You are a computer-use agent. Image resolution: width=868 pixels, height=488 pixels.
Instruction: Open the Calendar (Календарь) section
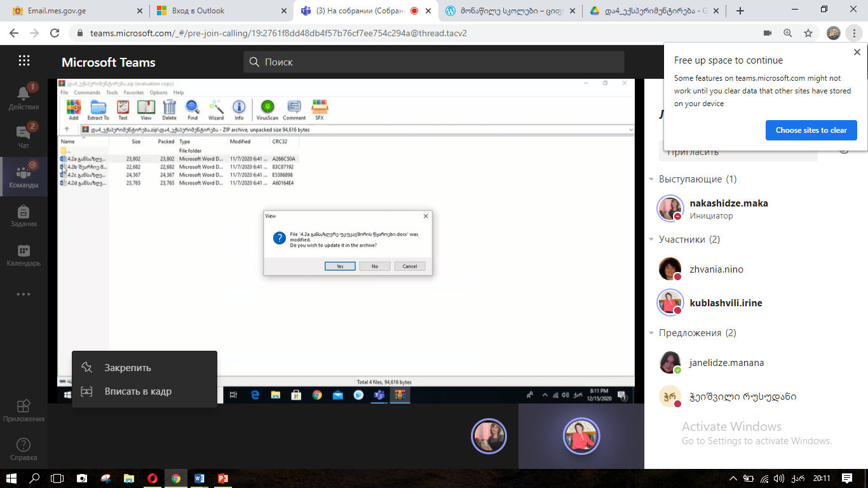point(24,255)
